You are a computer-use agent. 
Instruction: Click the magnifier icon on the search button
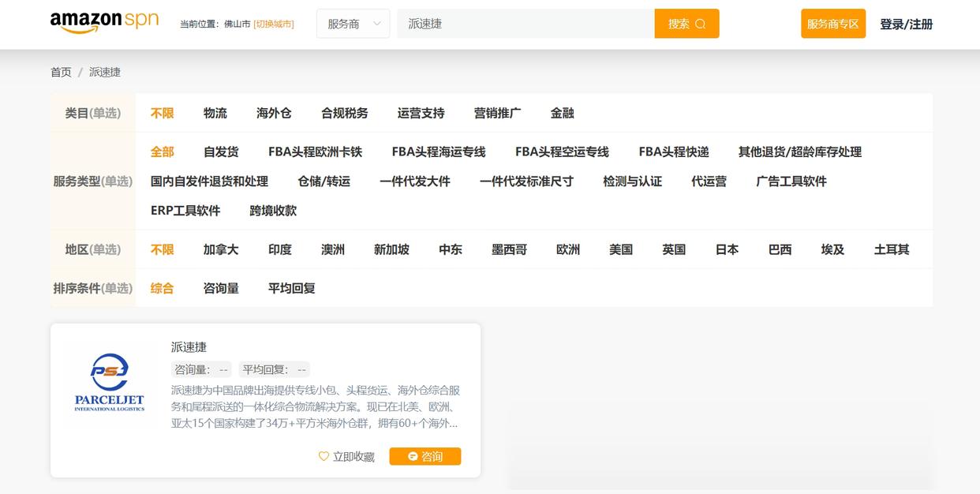tap(698, 24)
